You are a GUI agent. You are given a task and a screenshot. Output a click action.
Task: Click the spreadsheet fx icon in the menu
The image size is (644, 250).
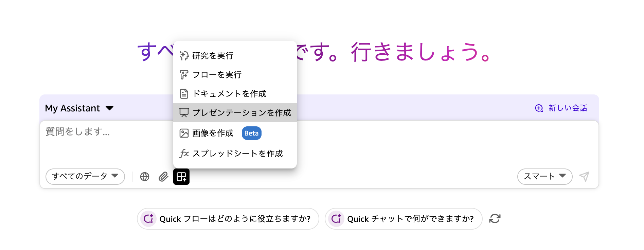point(184,154)
